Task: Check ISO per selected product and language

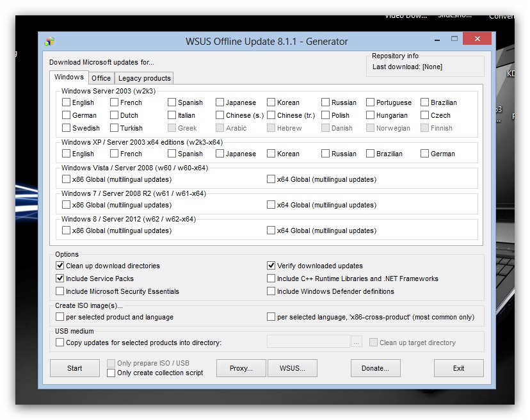Action: click(x=60, y=317)
